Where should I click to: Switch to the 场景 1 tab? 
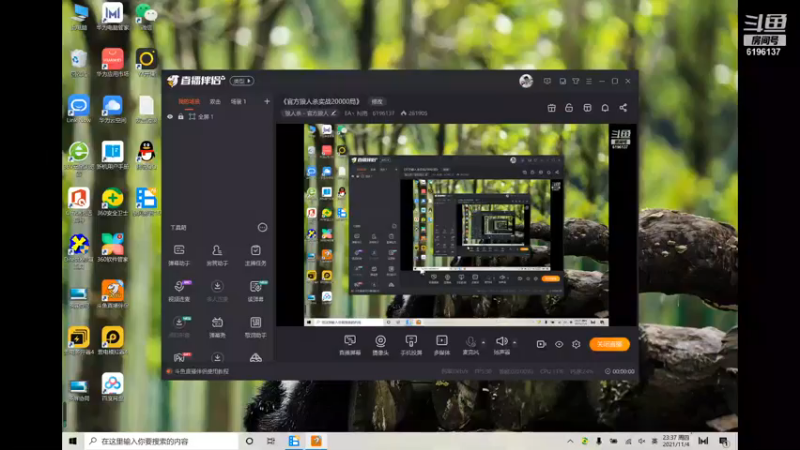click(238, 102)
